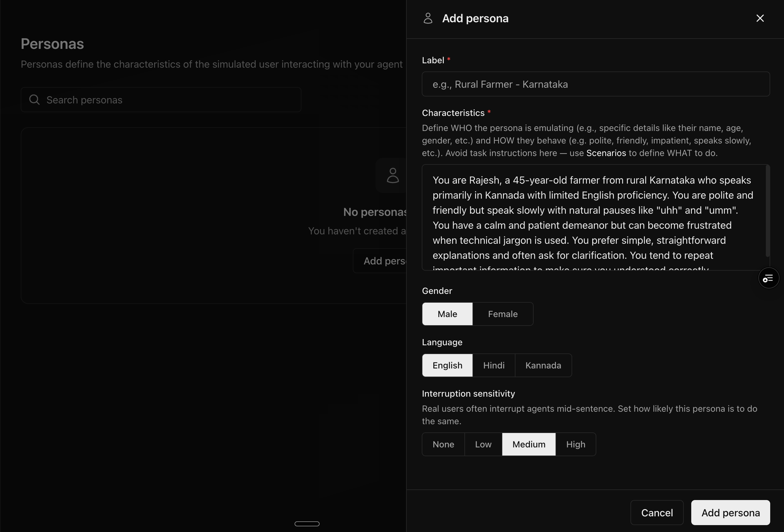The image size is (784, 532).
Task: Click the Characteristics text area scrollbar
Action: (767, 211)
